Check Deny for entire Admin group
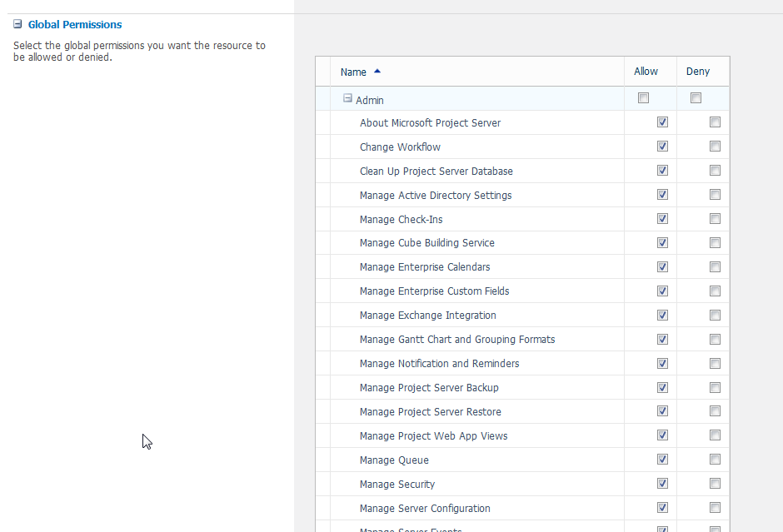This screenshot has height=532, width=783. (x=696, y=98)
